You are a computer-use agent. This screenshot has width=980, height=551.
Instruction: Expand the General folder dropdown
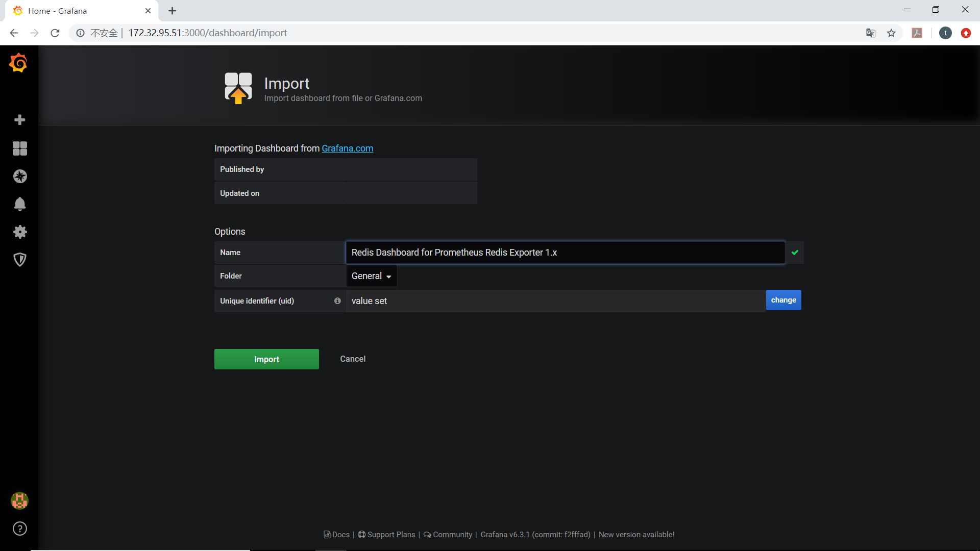[x=371, y=276]
